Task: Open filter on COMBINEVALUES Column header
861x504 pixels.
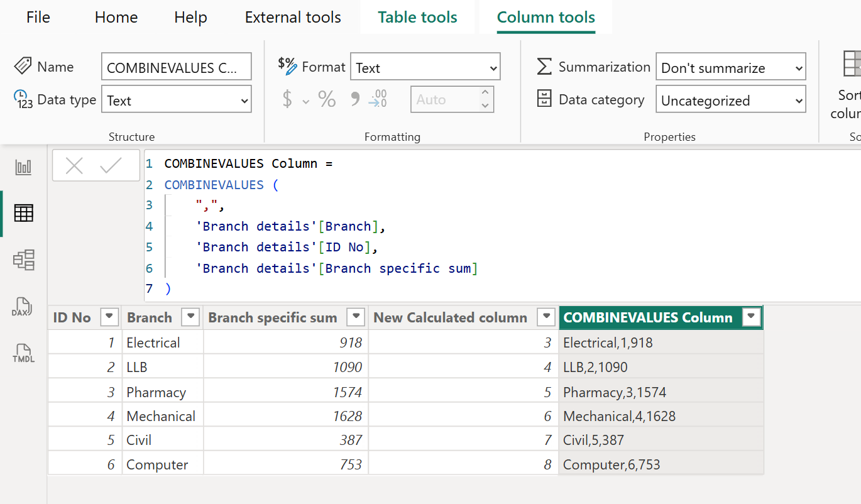Action: [751, 317]
